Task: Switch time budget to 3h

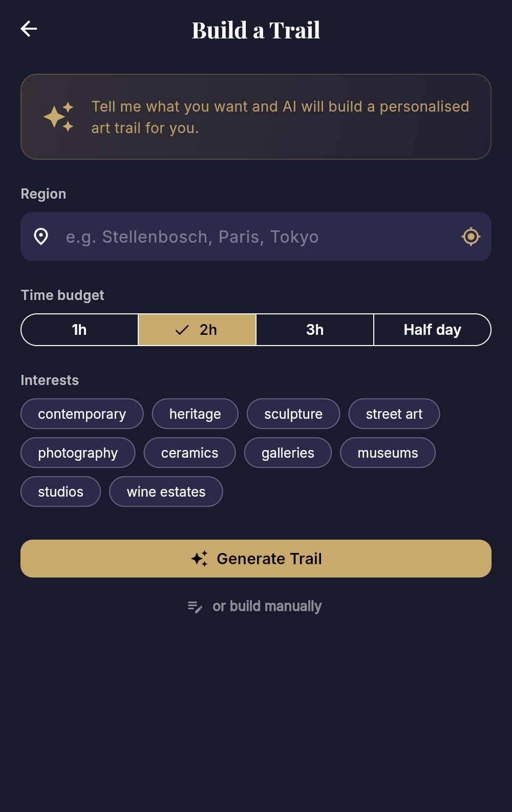Action: click(314, 330)
